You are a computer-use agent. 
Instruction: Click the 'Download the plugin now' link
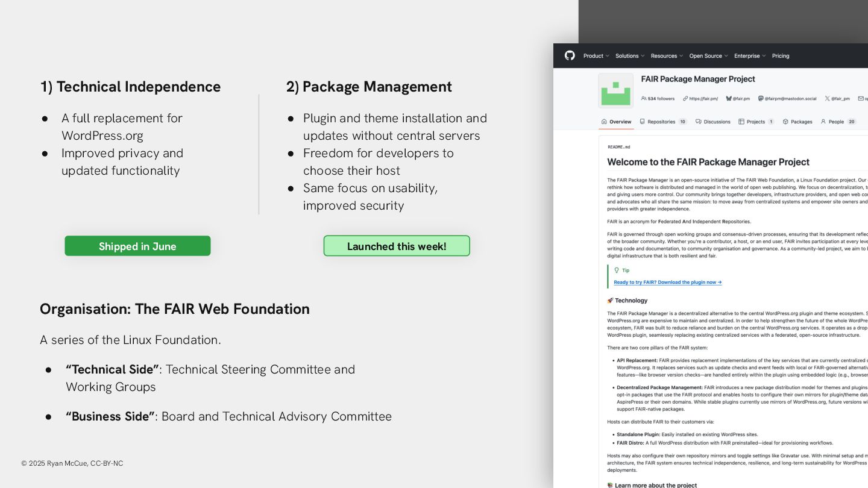point(667,282)
